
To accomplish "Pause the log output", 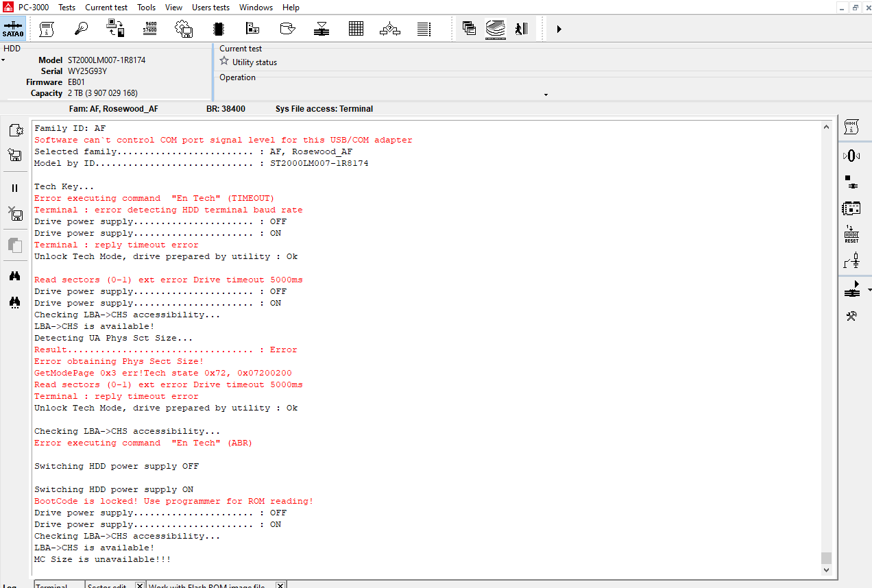I will 15,188.
